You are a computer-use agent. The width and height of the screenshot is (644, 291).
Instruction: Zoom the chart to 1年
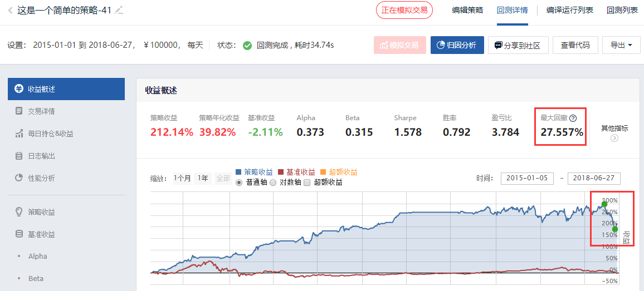pos(202,178)
